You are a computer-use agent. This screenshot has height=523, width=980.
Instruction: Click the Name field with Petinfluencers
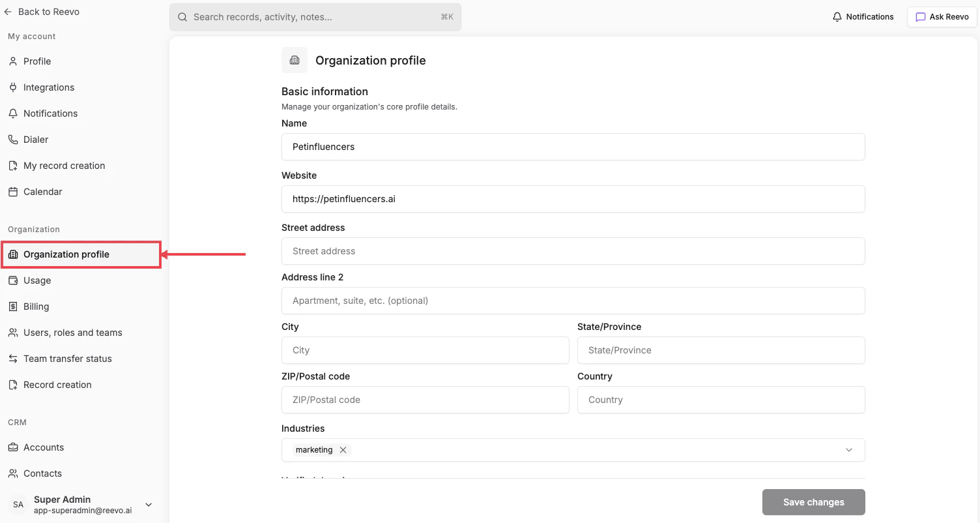coord(573,147)
